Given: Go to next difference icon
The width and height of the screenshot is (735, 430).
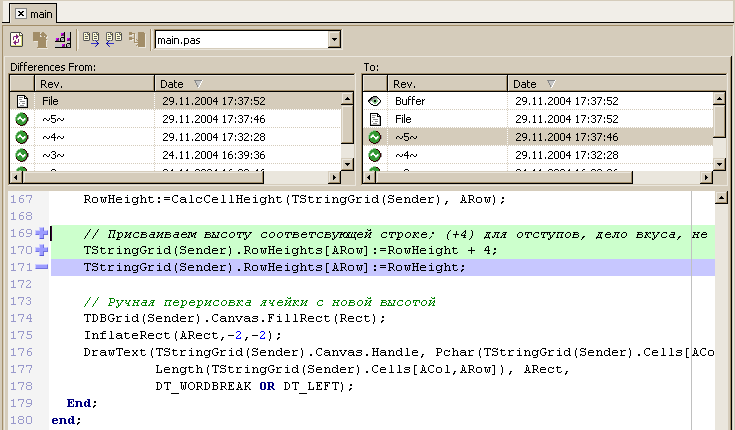Looking at the screenshot, I should point(91,40).
